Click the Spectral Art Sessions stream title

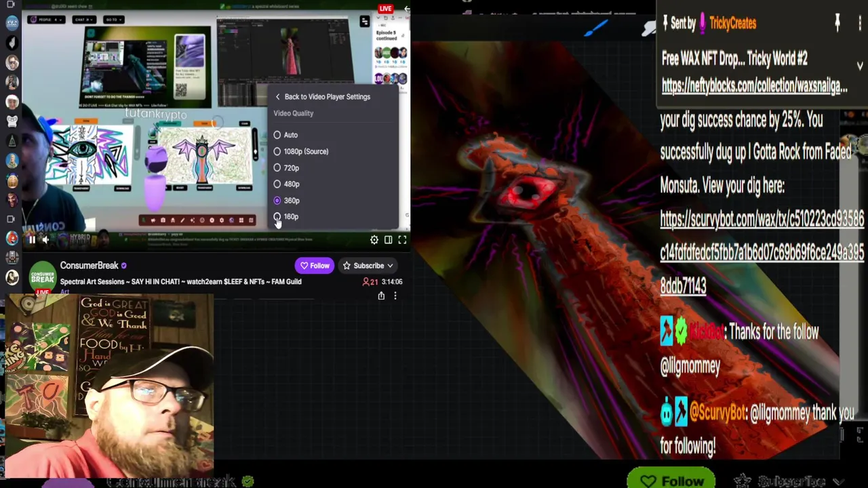180,281
